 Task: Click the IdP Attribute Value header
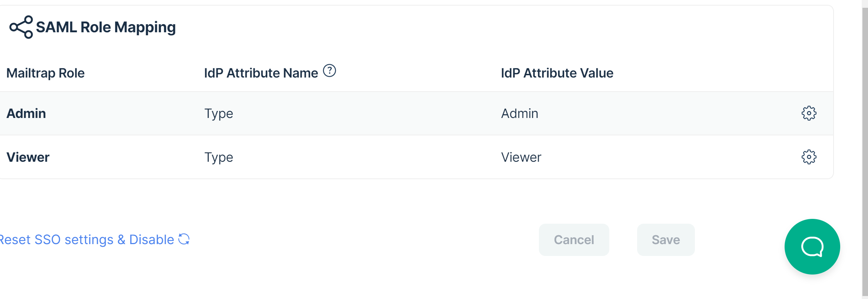(x=557, y=73)
